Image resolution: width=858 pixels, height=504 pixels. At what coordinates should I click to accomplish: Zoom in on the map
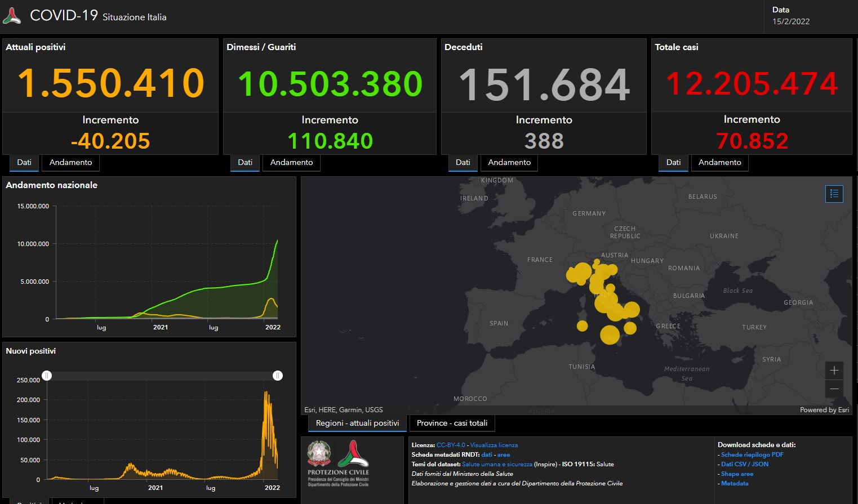(x=834, y=371)
